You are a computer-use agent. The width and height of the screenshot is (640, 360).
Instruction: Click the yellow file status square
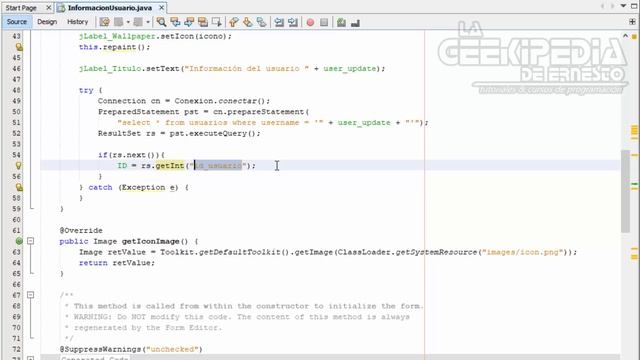tap(634, 37)
